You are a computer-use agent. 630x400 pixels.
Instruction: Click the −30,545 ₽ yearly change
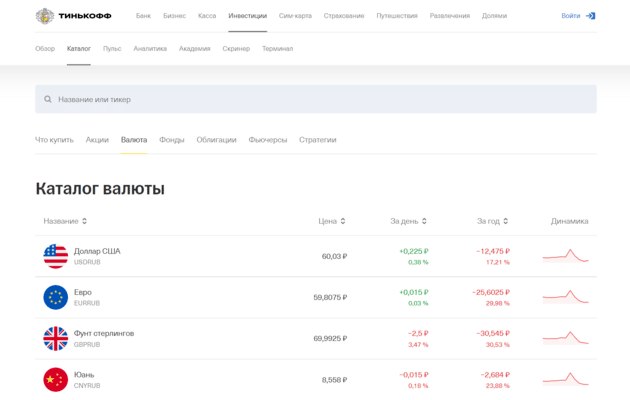(493, 333)
